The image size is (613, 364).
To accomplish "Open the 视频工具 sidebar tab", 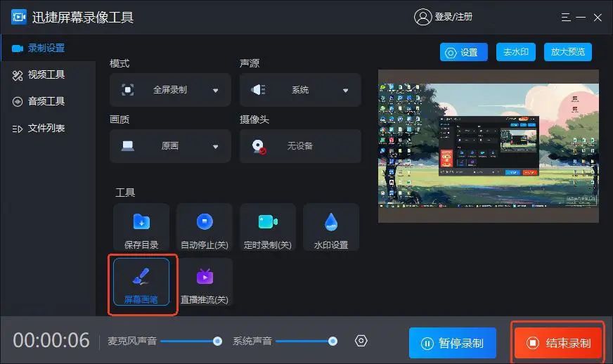I will click(48, 74).
